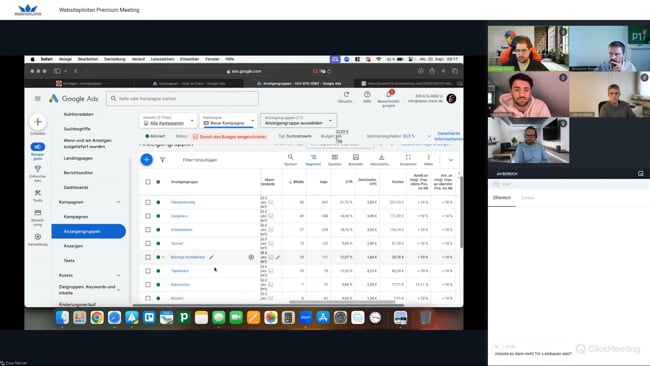Click Safari new tab plus icon
Image resolution: width=650 pixels, height=366 pixels.
[443, 71]
